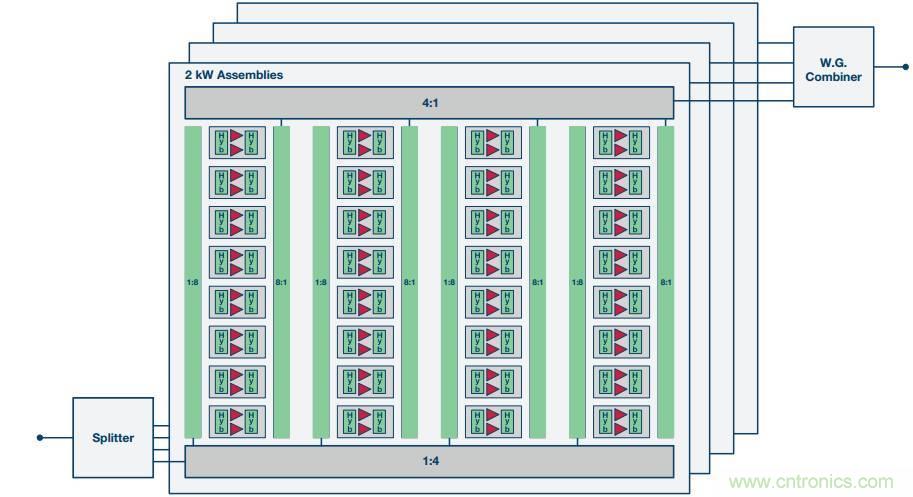Select the top amplifier module in second column
Image resolution: width=913 pixels, height=497 pixels.
(365, 143)
